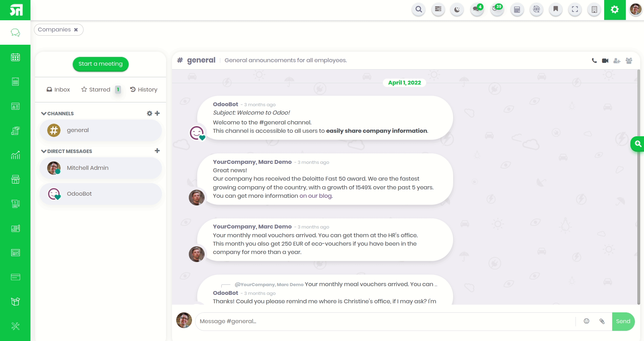This screenshot has height=341, width=644.
Task: Open the Calendar app in sidebar
Action: pyautogui.click(x=15, y=57)
